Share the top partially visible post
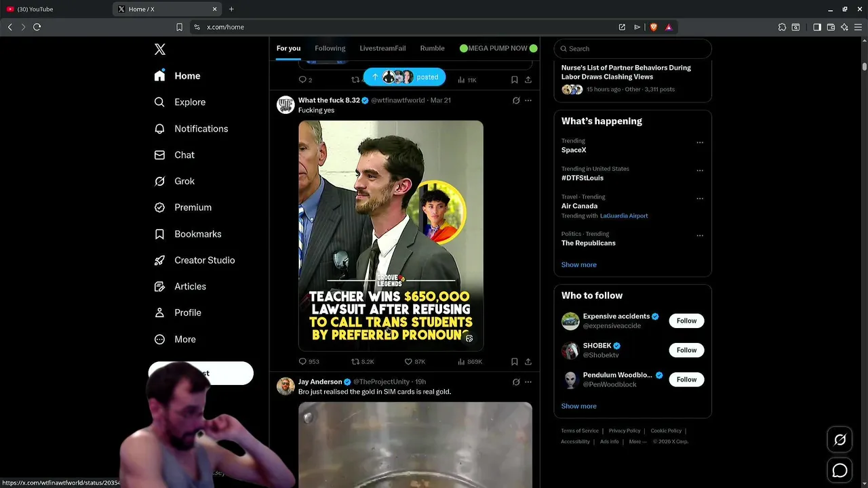This screenshot has height=488, width=868. coord(528,80)
